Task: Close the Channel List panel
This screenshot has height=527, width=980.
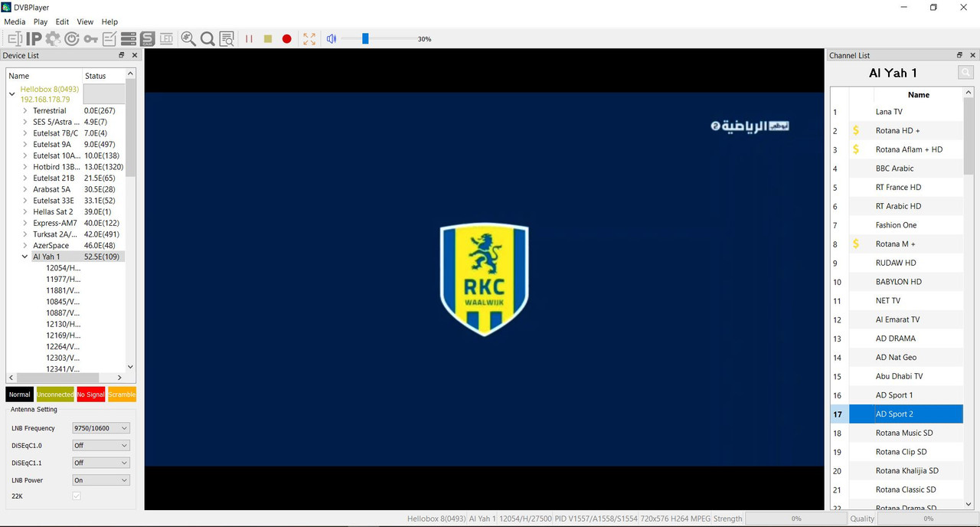Action: pos(973,55)
